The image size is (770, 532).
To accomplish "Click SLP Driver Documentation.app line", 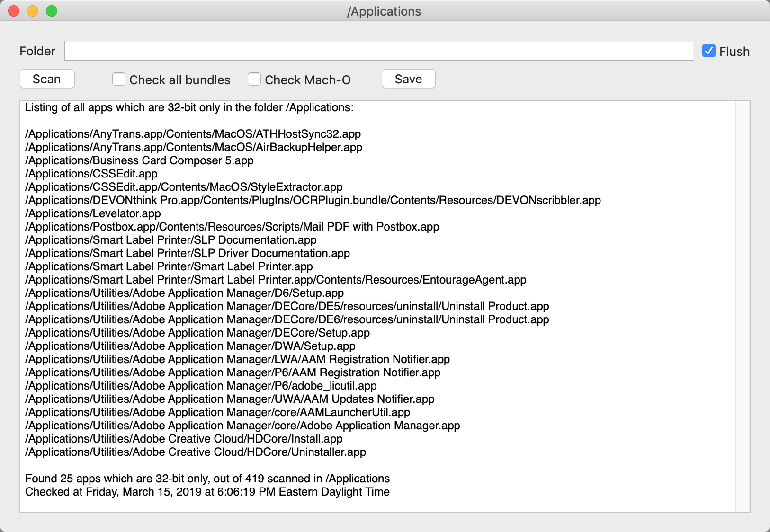I will point(188,253).
